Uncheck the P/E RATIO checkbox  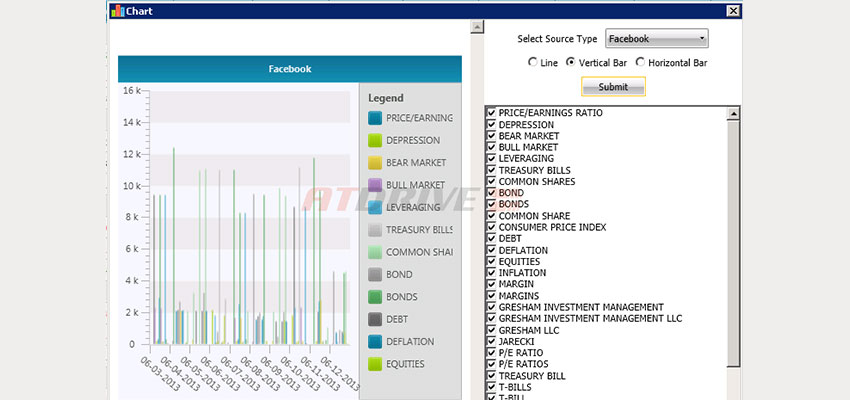[492, 353]
